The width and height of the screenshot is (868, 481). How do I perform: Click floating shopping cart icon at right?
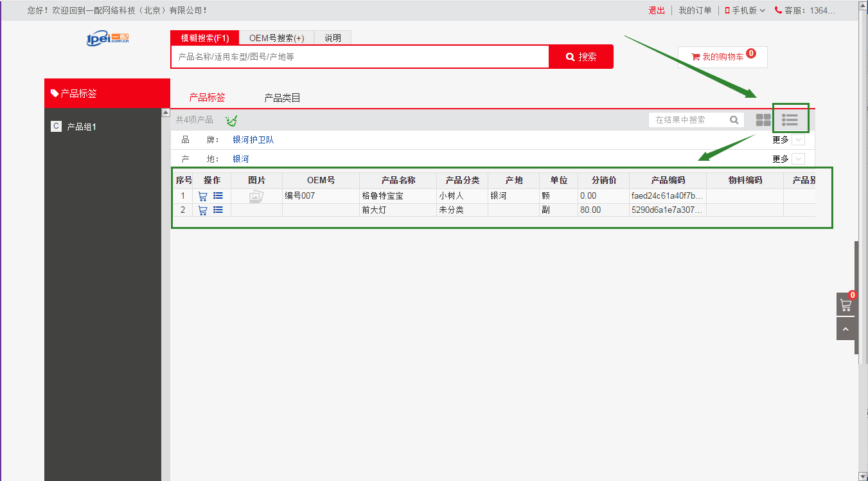coord(846,304)
